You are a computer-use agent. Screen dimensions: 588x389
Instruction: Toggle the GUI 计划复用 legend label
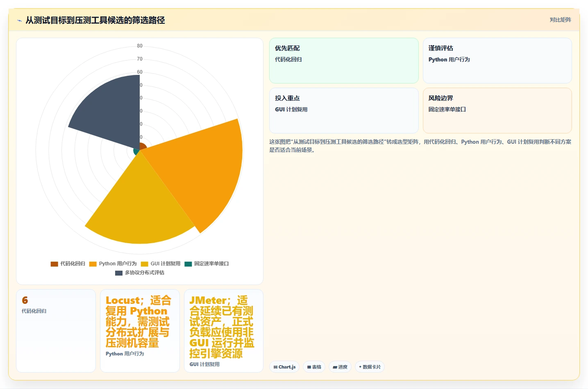click(166, 264)
